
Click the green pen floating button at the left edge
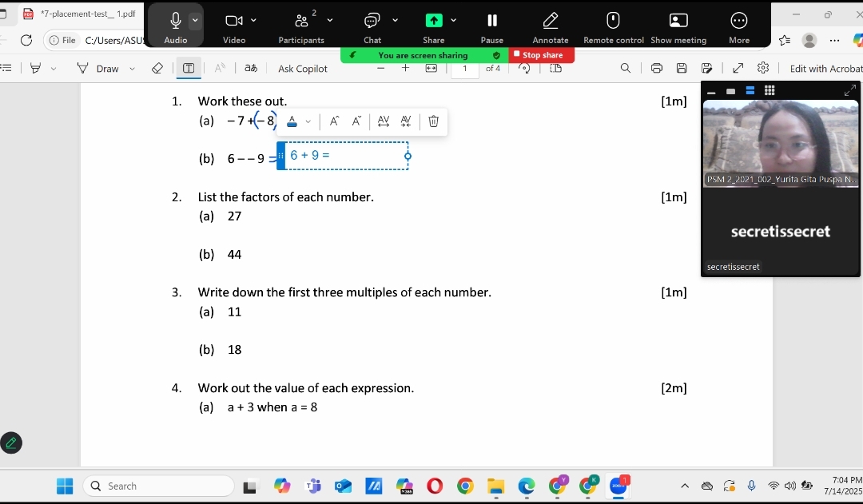pos(11,443)
